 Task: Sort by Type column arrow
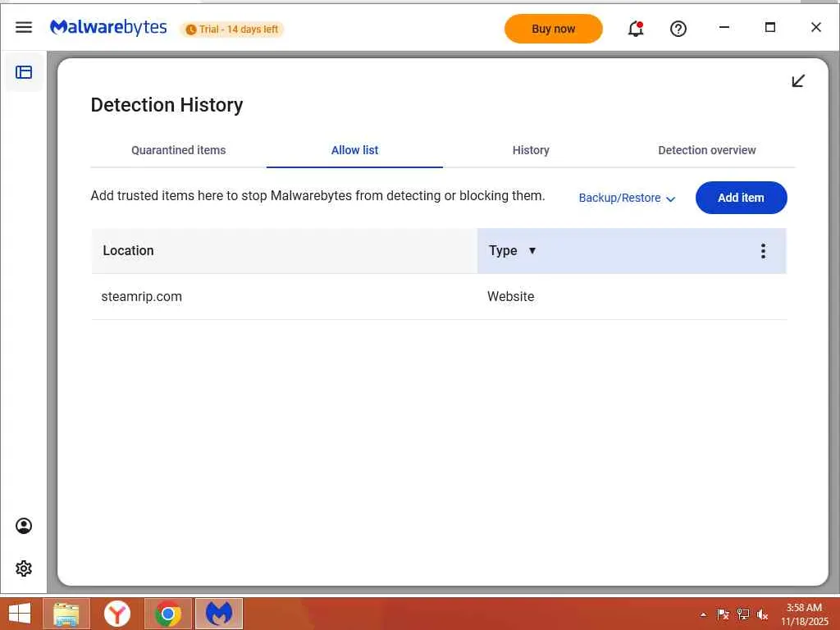pyautogui.click(x=532, y=251)
